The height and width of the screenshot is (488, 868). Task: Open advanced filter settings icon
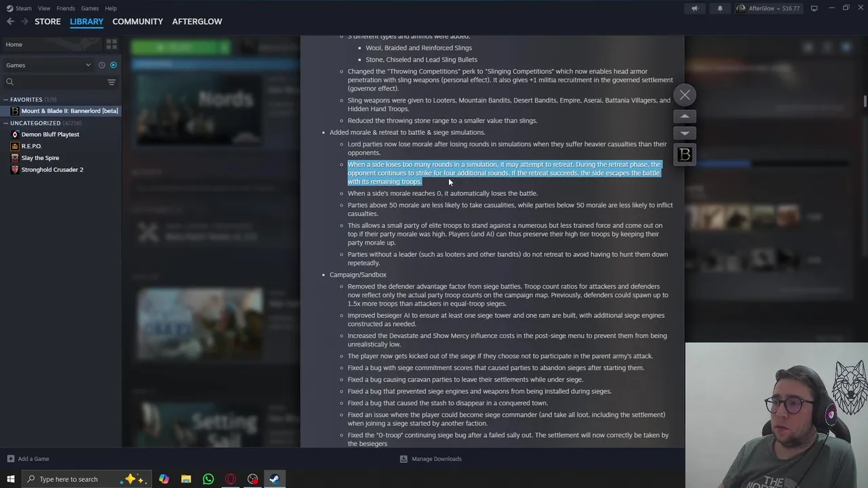tap(112, 82)
